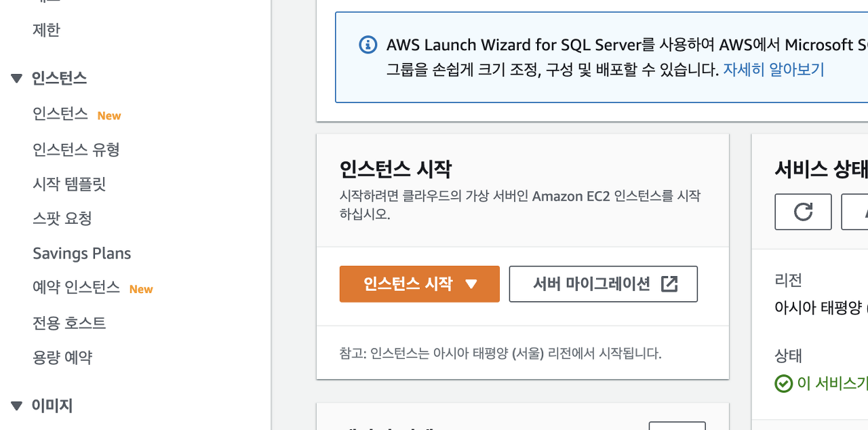Open 스팟 요청 in the sidebar
Viewport: 868px width, 430px height.
(x=62, y=218)
